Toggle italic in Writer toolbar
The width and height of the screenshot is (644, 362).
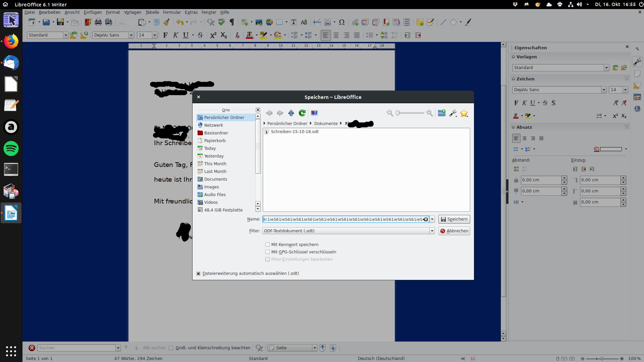pos(175,35)
